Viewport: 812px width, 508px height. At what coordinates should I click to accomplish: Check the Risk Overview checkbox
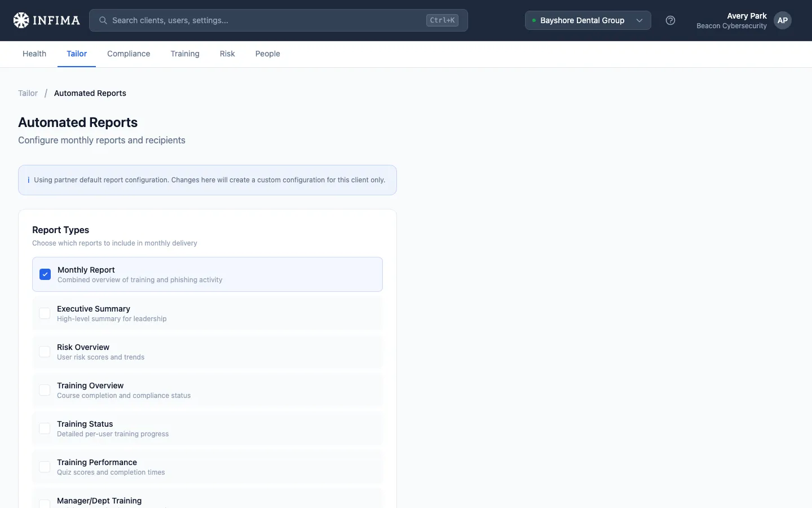coord(45,352)
